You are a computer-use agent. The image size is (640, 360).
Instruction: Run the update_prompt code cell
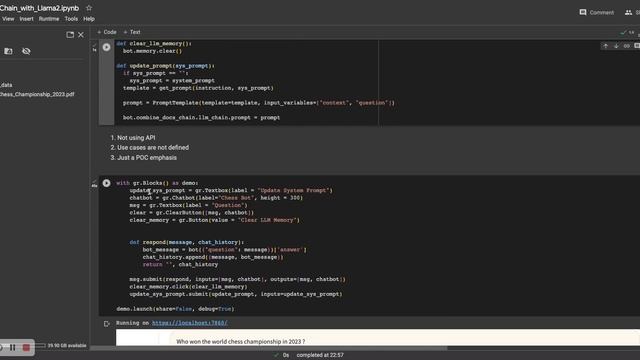107,47
